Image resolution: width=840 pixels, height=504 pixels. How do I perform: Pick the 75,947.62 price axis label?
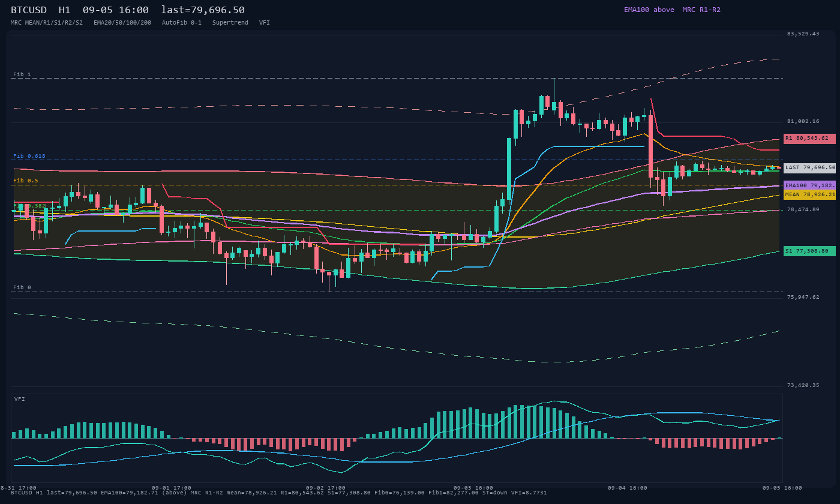pos(802,297)
